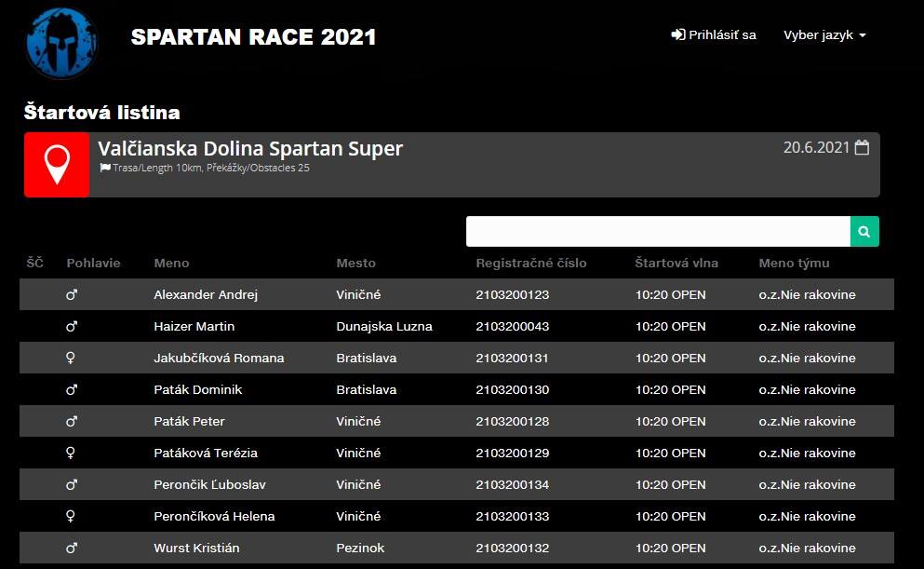Select the name Paták Peter
This screenshot has width=924, height=569.
[x=189, y=421]
